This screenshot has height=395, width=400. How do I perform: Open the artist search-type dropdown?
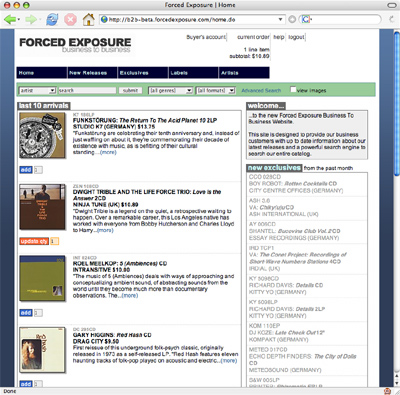coord(37,90)
